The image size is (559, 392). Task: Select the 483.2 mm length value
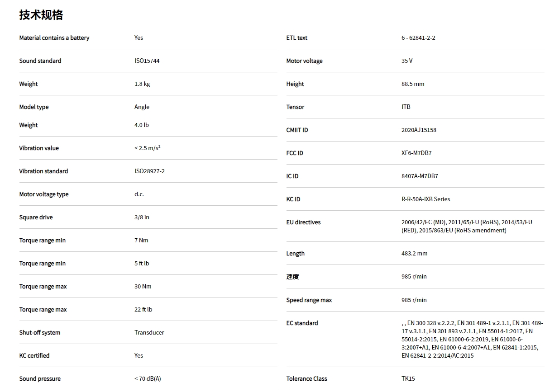[x=414, y=254]
